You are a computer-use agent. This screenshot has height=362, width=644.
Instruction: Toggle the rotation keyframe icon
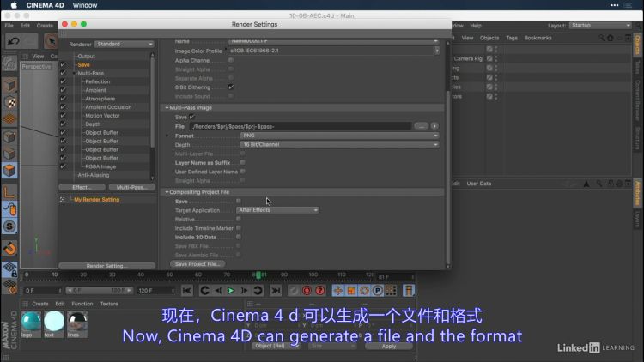(x=364, y=291)
